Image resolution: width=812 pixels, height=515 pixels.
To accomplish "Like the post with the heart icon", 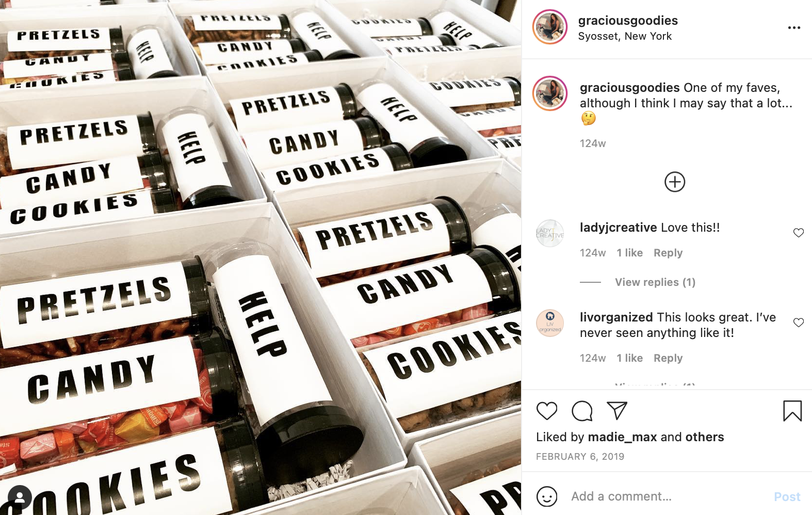I will pyautogui.click(x=547, y=411).
